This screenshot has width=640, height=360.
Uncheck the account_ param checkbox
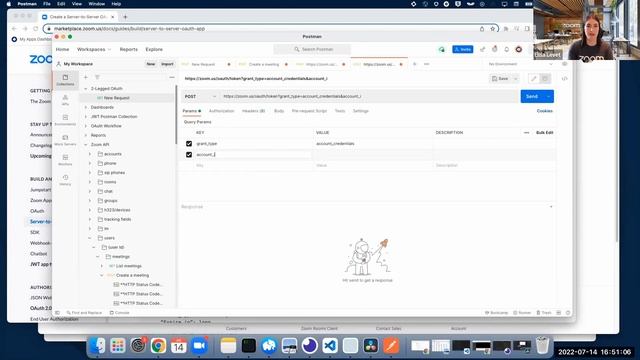tap(189, 155)
